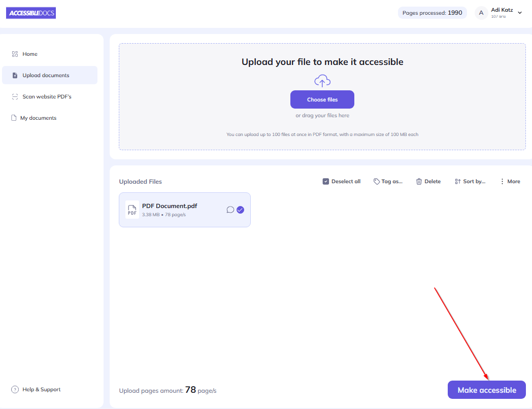Open the Sort by... sorting icon
The width and height of the screenshot is (532, 409).
[457, 181]
